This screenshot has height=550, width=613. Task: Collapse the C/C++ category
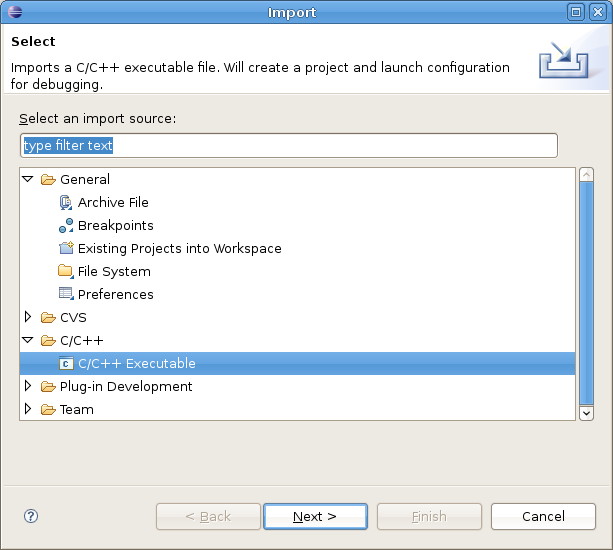tap(28, 340)
